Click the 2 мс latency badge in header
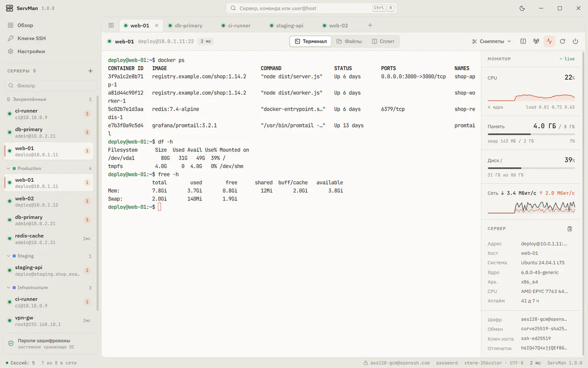Image resolution: width=588 pixels, height=368 pixels. click(206, 42)
